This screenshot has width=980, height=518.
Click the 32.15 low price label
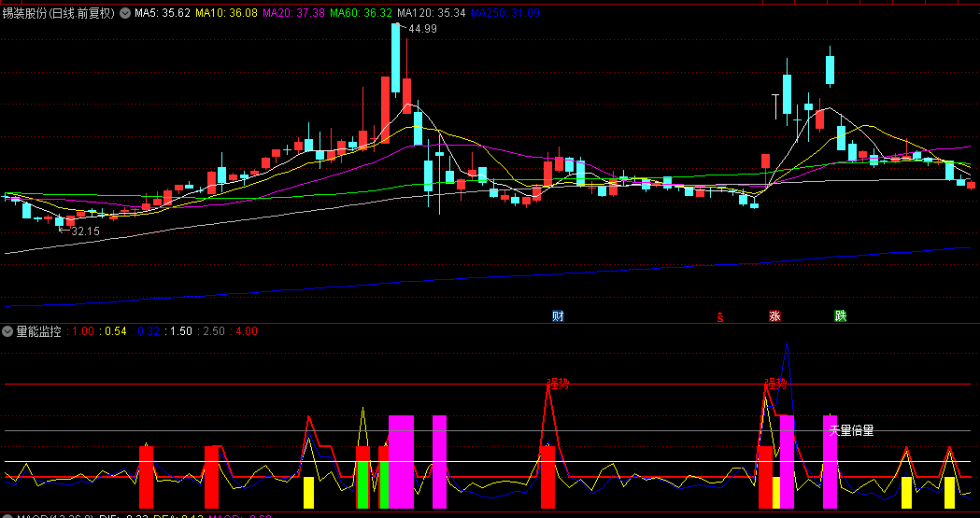86,231
